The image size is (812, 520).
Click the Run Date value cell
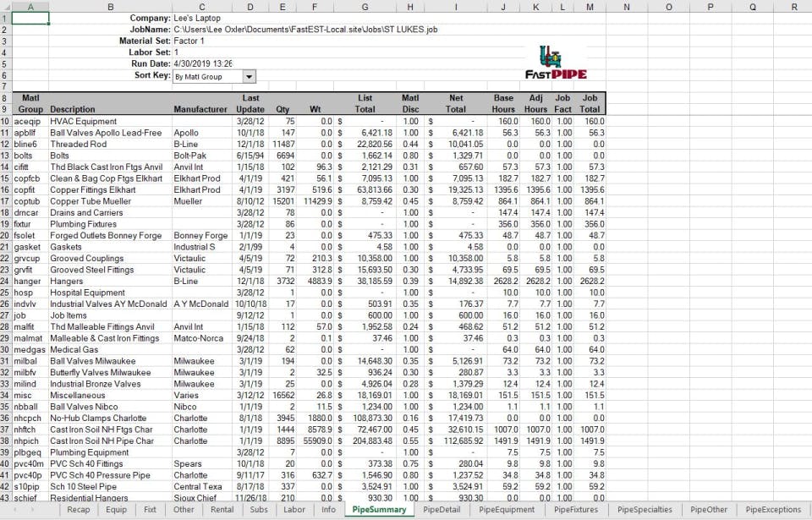[202, 63]
